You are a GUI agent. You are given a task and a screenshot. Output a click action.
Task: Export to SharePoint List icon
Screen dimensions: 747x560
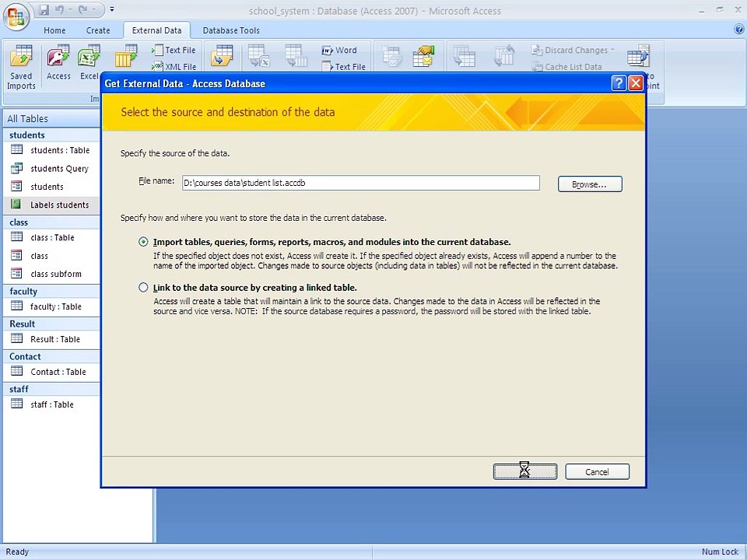click(296, 56)
